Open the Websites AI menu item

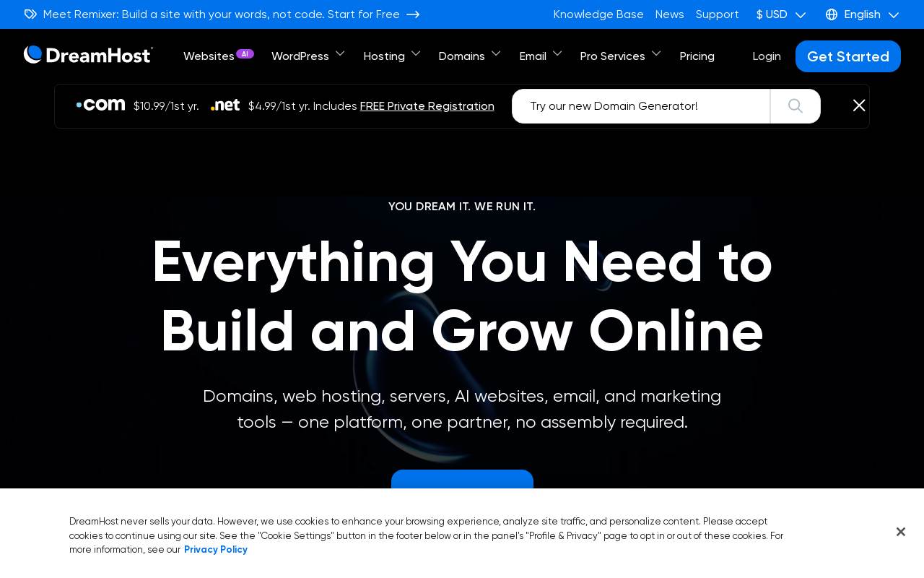219,56
